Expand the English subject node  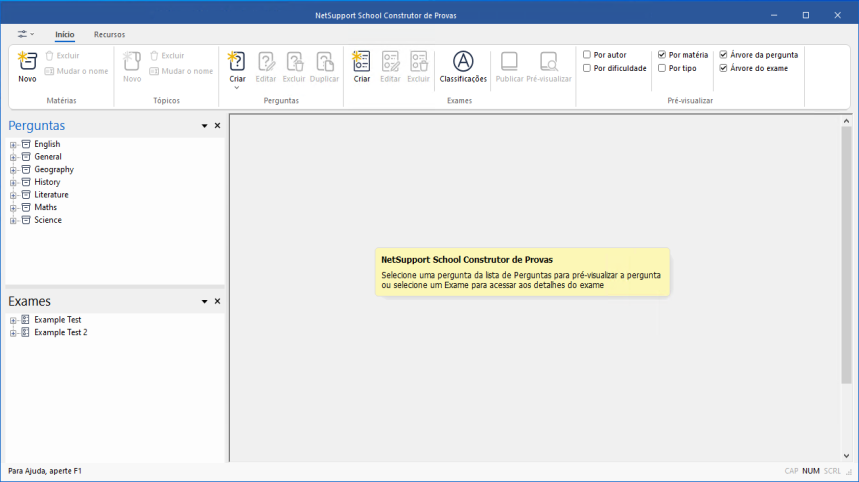(13, 145)
